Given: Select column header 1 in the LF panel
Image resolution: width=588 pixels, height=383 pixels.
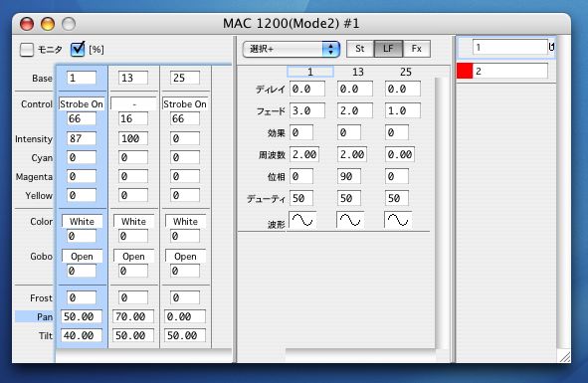Looking at the screenshot, I should (x=310, y=72).
